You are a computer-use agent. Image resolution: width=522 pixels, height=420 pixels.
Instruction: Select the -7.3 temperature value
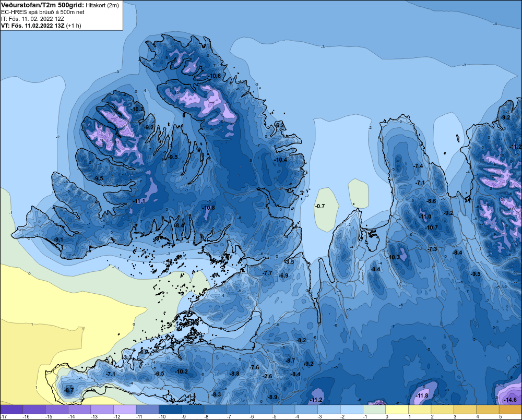pos(432,249)
